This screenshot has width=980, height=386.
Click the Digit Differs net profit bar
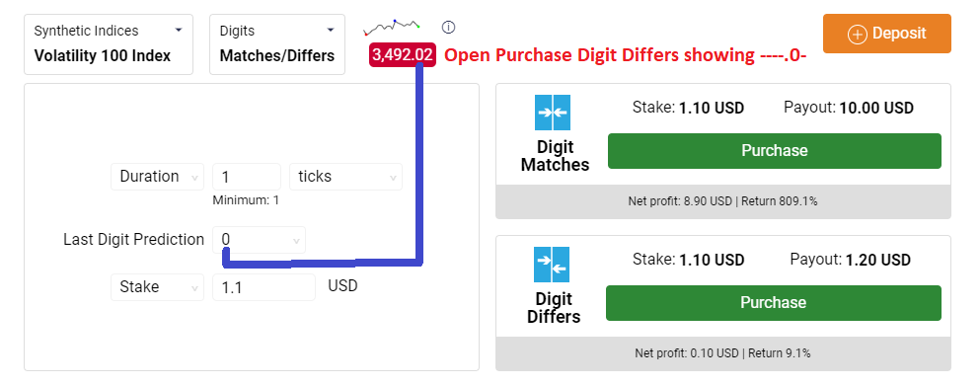(x=723, y=353)
